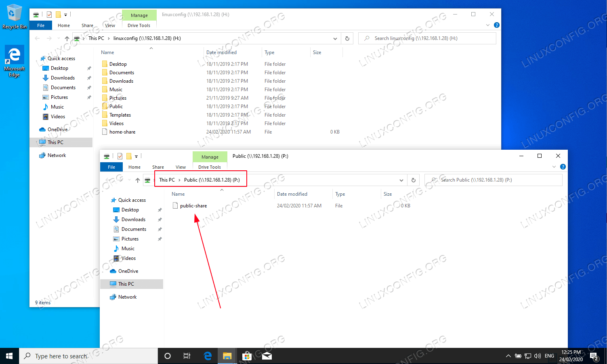607x364 pixels.
Task: Switch to the Share tab in linuxconfig window
Action: coord(87,25)
